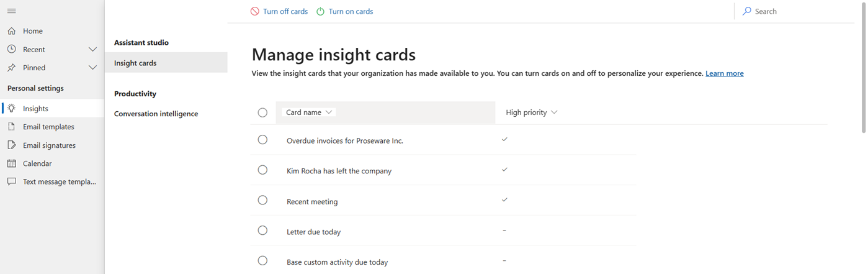Click Text message templates chat icon
Viewport: 868px width, 274px height.
click(x=12, y=182)
